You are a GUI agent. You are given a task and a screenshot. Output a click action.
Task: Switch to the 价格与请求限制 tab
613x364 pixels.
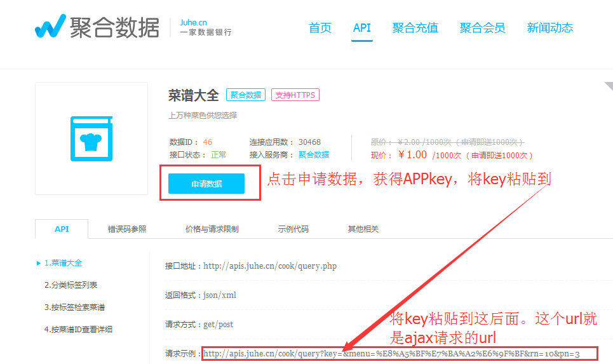tap(212, 229)
